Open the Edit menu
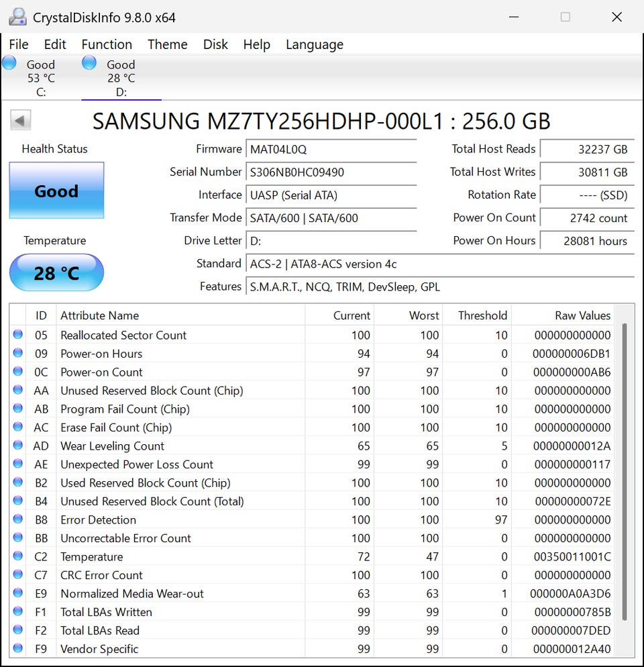 tap(55, 44)
